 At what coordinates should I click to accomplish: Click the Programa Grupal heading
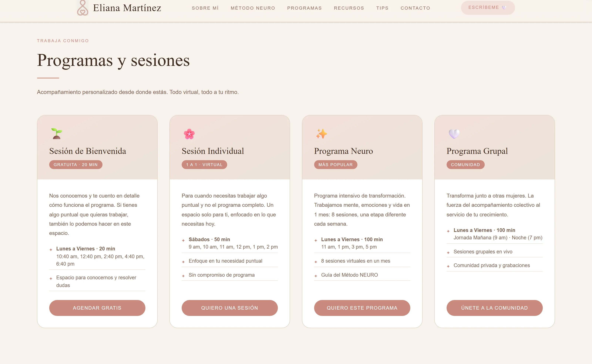[x=477, y=151]
